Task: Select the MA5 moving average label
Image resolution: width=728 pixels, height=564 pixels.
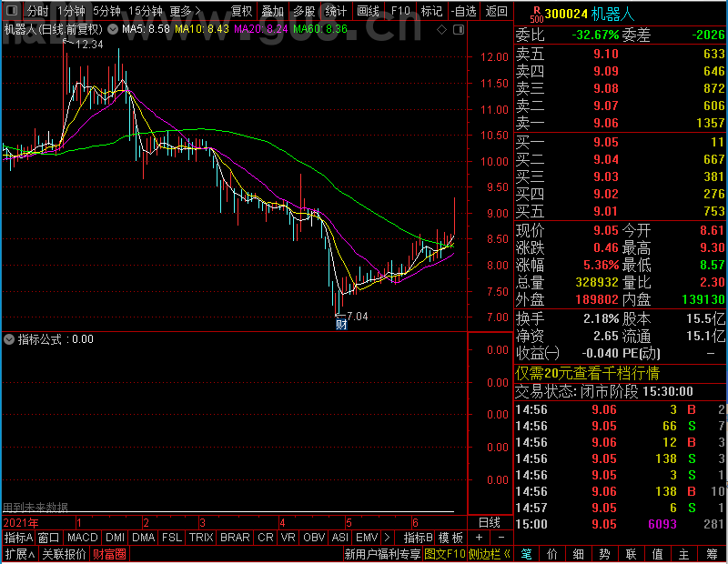Action: tap(146, 29)
